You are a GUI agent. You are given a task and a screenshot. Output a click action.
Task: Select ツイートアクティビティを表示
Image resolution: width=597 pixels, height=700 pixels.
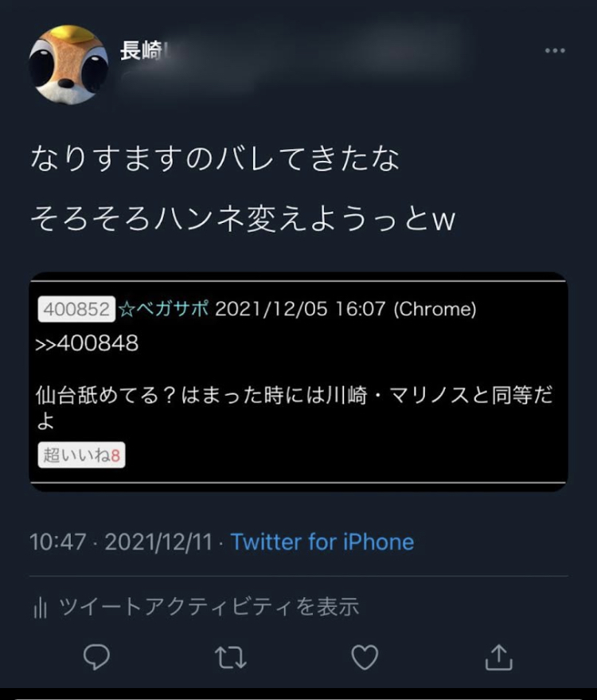(209, 607)
